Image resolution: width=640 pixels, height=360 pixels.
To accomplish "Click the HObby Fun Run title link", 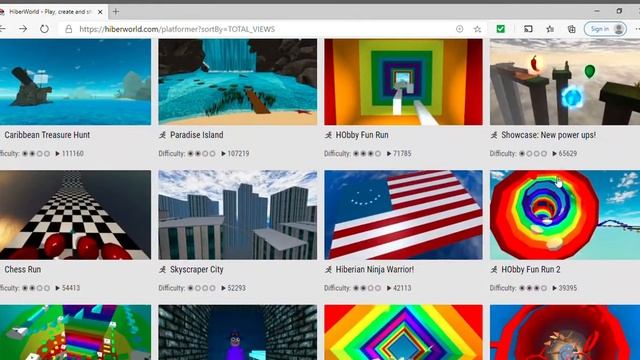I will click(362, 135).
